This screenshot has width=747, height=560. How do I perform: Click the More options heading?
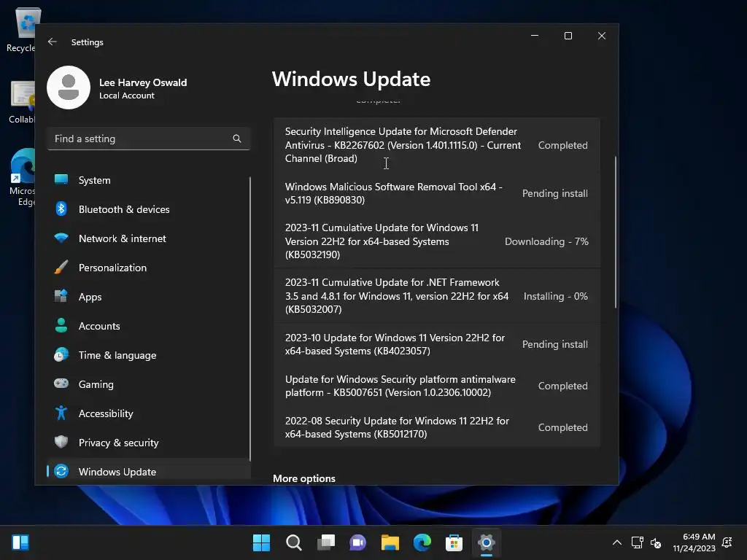304,478
